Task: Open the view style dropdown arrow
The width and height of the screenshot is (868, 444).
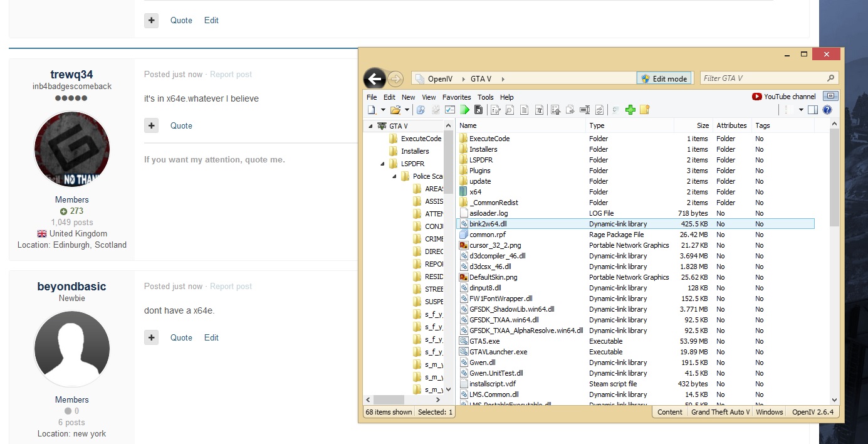Action: coord(801,110)
